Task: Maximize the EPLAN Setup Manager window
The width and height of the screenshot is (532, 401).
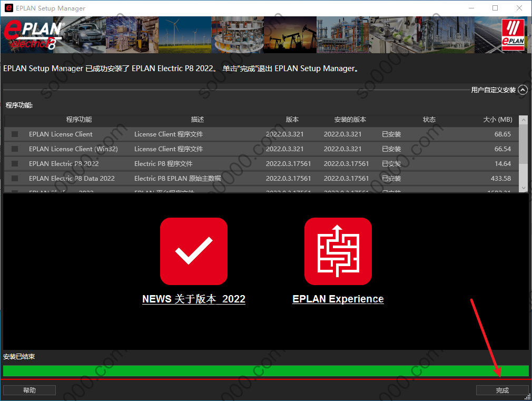Action: (495, 8)
